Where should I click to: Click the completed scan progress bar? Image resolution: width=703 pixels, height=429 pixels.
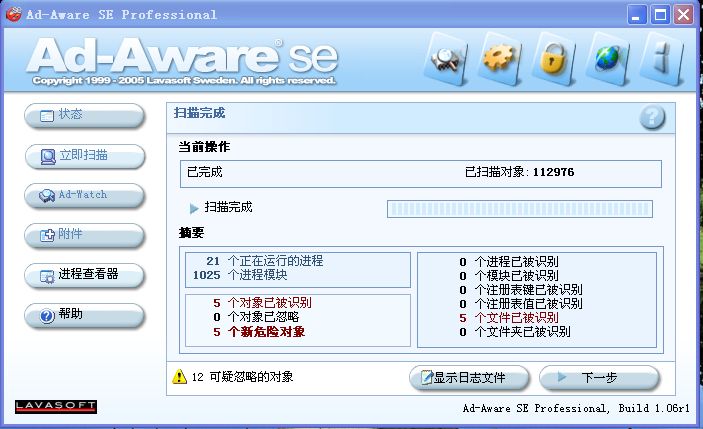coord(520,209)
